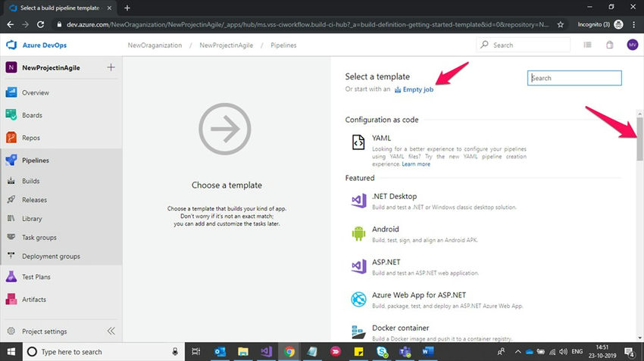644x361 pixels.
Task: Open Deployment groups under Pipelines
Action: point(51,257)
